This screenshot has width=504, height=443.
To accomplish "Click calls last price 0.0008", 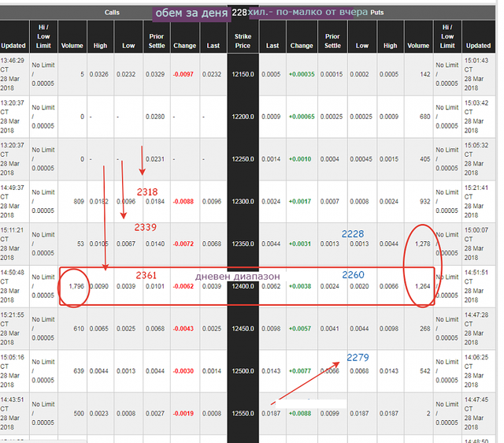I will (x=212, y=413).
